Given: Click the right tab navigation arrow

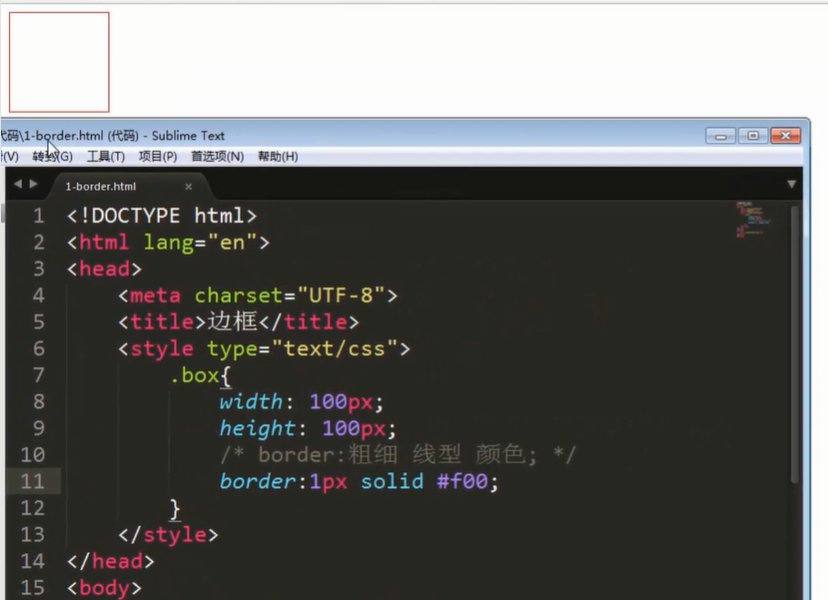Looking at the screenshot, I should (x=32, y=184).
